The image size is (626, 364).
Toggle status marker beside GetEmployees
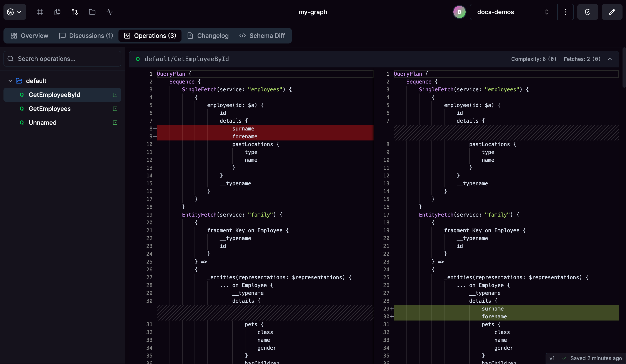(115, 109)
